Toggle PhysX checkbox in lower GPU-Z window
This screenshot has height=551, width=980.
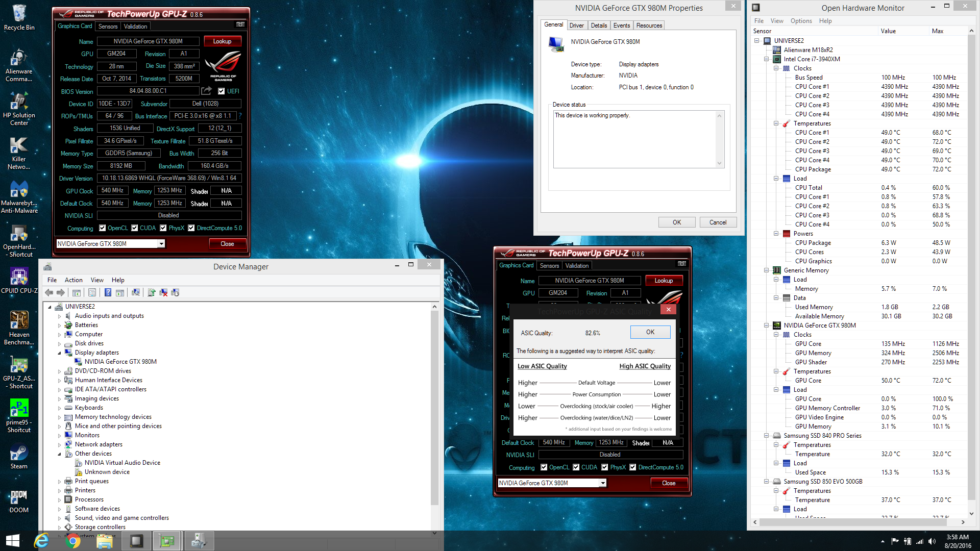605,467
